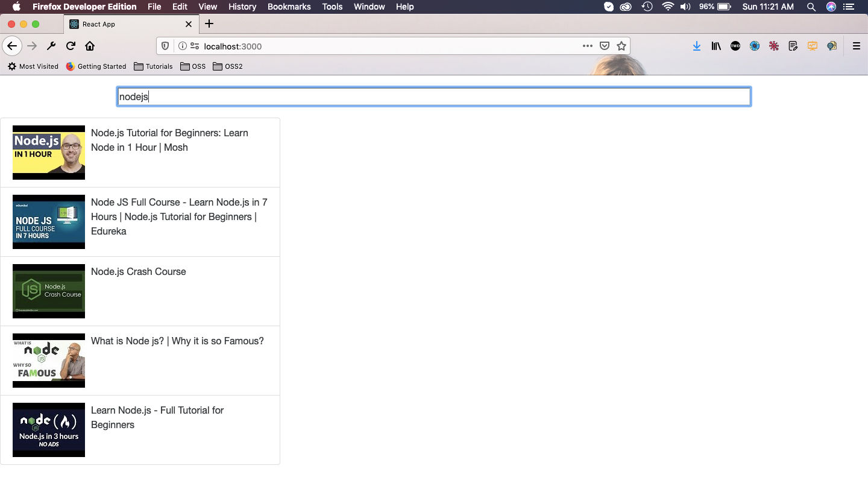Open 'Node.js Crash Course' video title

pyautogui.click(x=139, y=271)
